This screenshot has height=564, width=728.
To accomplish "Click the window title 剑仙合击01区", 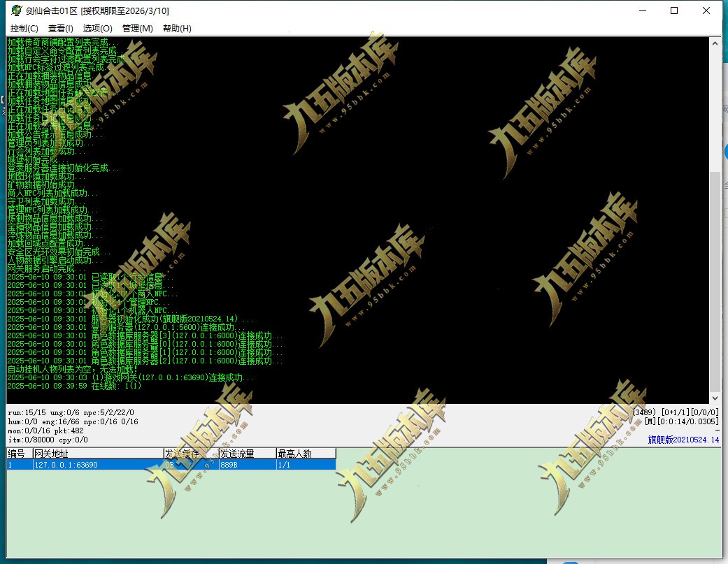I will coord(52,10).
